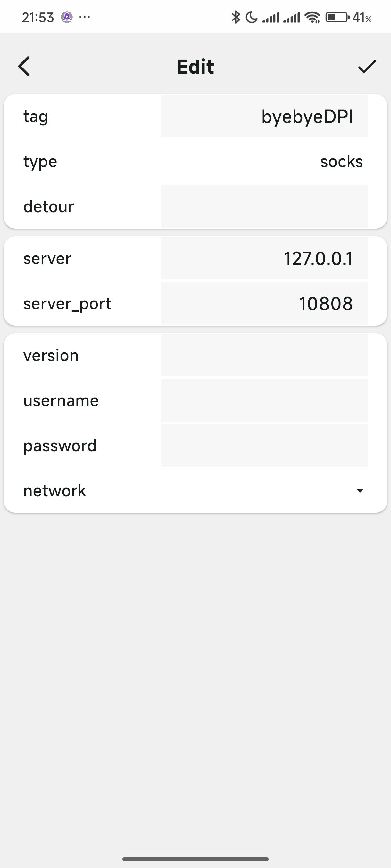Open the type selector showing socks

point(341,161)
